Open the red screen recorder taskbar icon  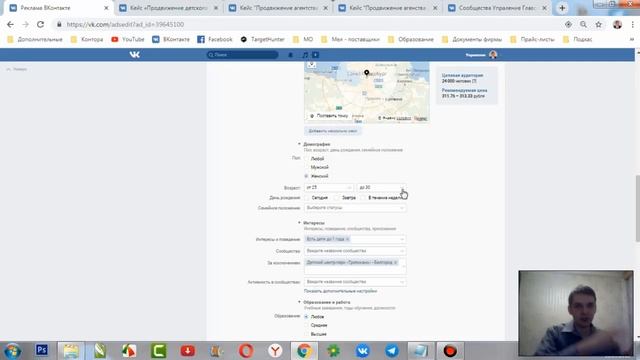click(450, 351)
